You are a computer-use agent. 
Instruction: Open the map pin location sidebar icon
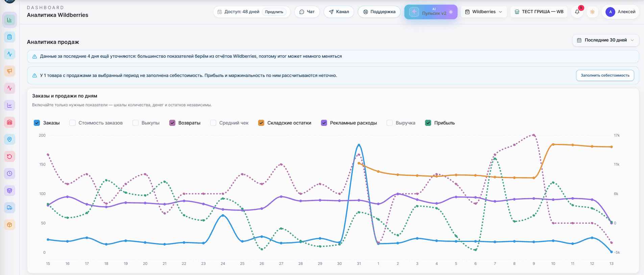click(x=9, y=139)
